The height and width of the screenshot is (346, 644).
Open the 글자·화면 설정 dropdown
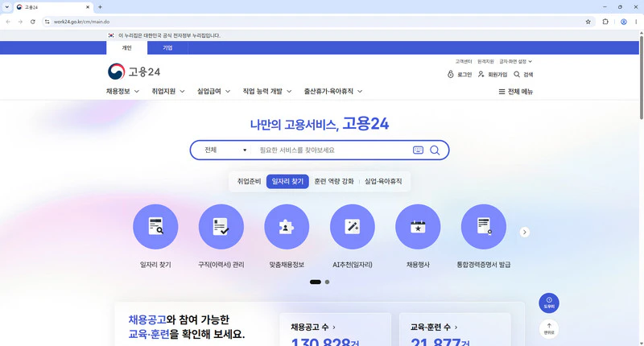(515, 62)
